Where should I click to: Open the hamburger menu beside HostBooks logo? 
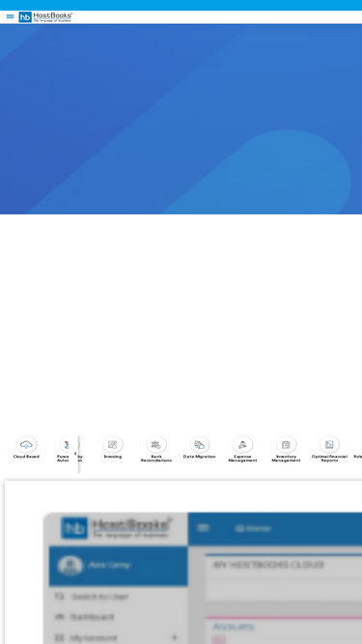(x=11, y=16)
